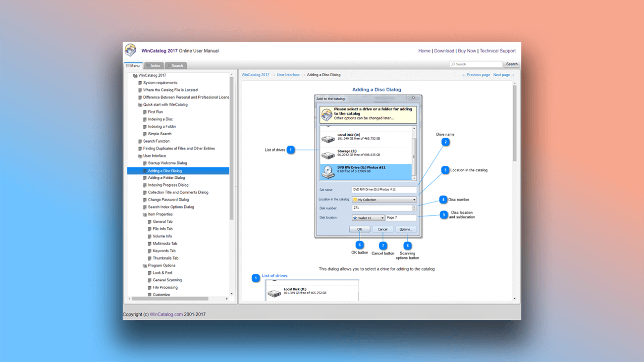Image resolution: width=644 pixels, height=362 pixels.
Task: Switch to the Search tab
Action: tap(176, 65)
